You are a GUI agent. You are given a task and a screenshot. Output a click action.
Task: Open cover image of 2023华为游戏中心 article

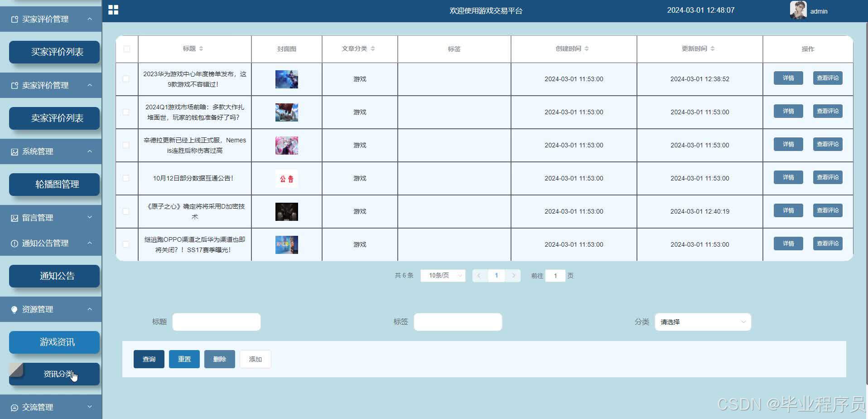(x=287, y=79)
